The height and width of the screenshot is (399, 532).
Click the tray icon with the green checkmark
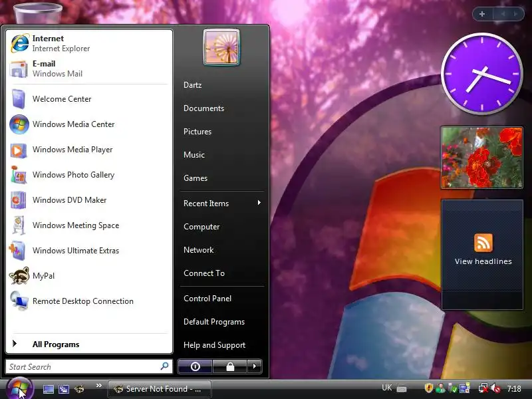(x=452, y=388)
